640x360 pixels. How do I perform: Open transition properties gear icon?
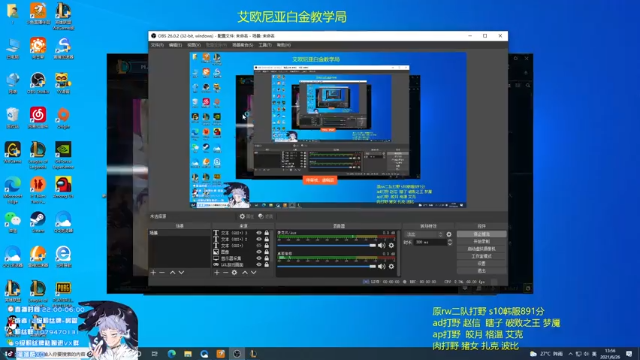click(x=449, y=234)
